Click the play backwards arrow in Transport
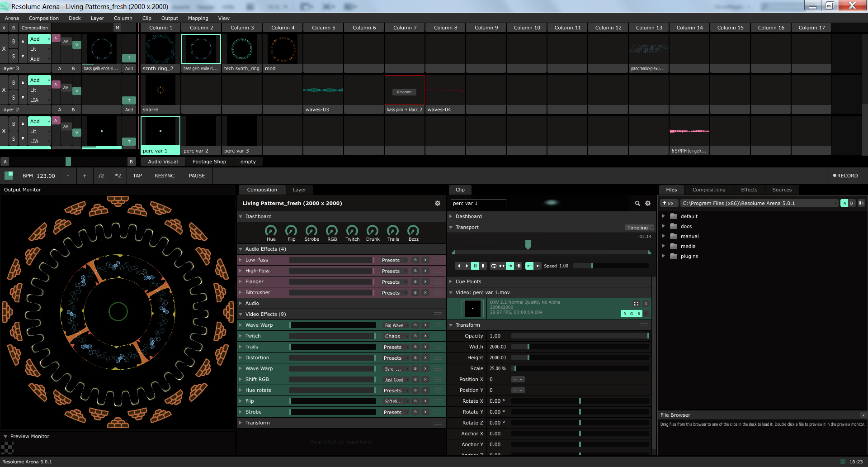Viewport: 868px width, 467px height. [459, 266]
